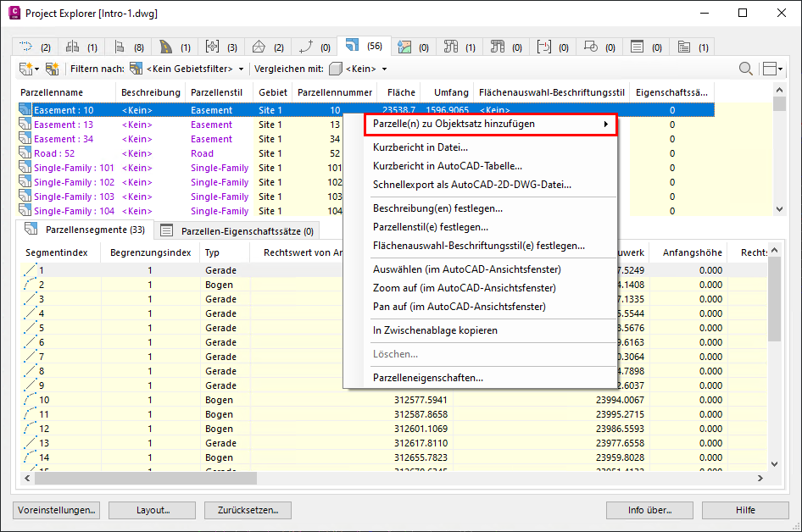Open the Pressure Networks tab next to Pipe Networks
The height and width of the screenshot is (532, 802).
506,47
